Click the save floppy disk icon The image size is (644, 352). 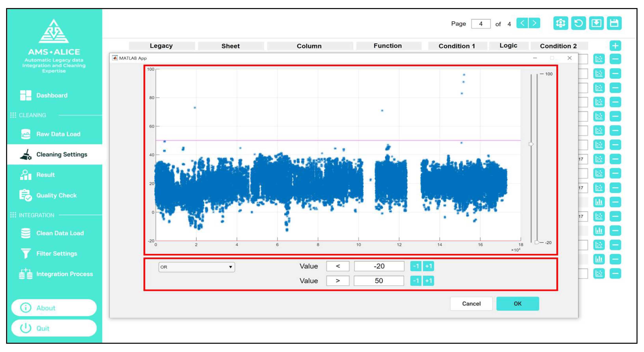(x=614, y=23)
